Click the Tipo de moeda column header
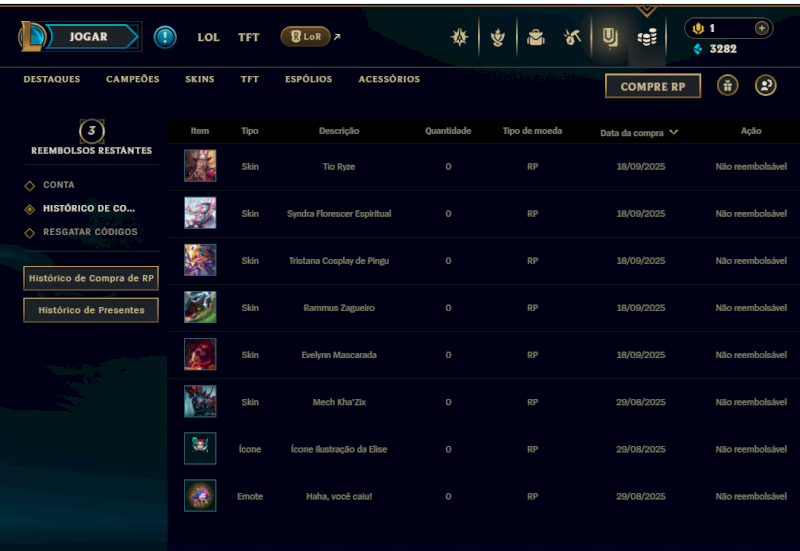Viewport: 800px width, 551px height. pyautogui.click(x=532, y=131)
